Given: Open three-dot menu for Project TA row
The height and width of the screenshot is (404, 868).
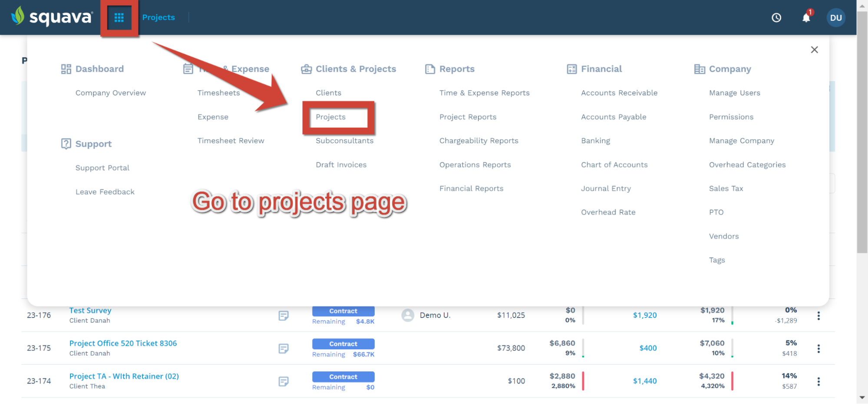Looking at the screenshot, I should point(818,381).
